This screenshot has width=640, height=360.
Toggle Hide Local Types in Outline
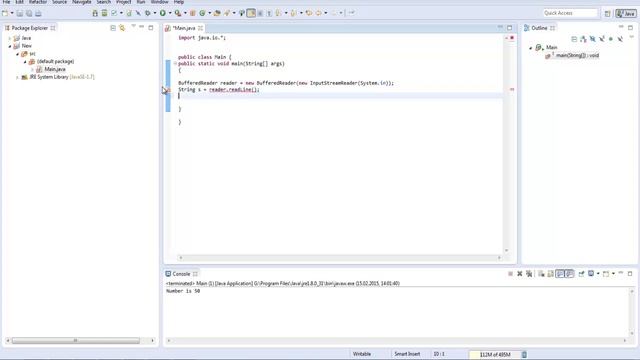(x=620, y=39)
